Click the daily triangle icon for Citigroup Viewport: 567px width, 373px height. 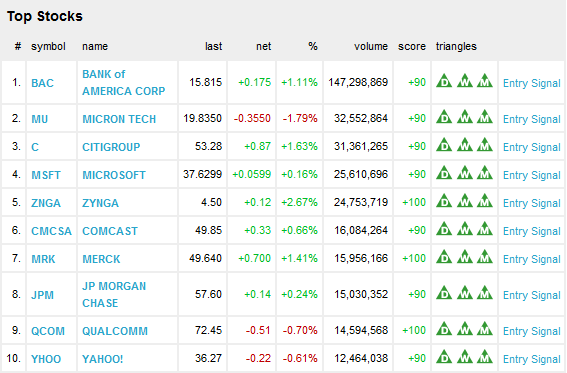pyautogui.click(x=444, y=145)
